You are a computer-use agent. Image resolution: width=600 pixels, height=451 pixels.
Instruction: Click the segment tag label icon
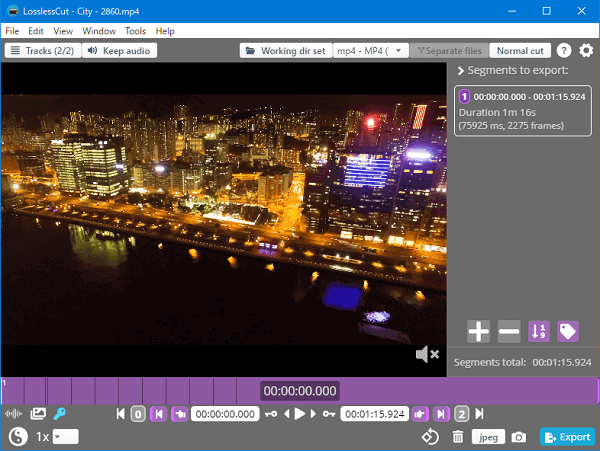point(568,332)
